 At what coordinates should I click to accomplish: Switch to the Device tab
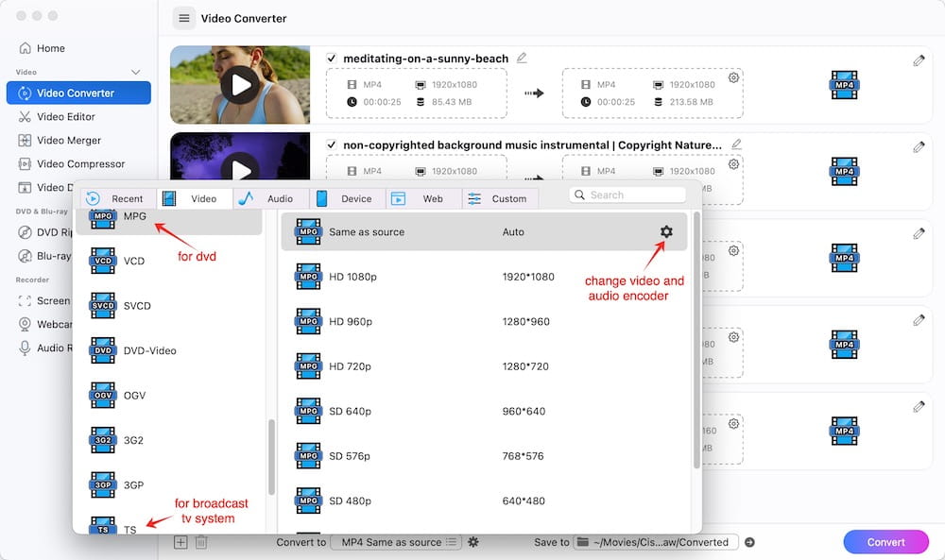tap(347, 198)
